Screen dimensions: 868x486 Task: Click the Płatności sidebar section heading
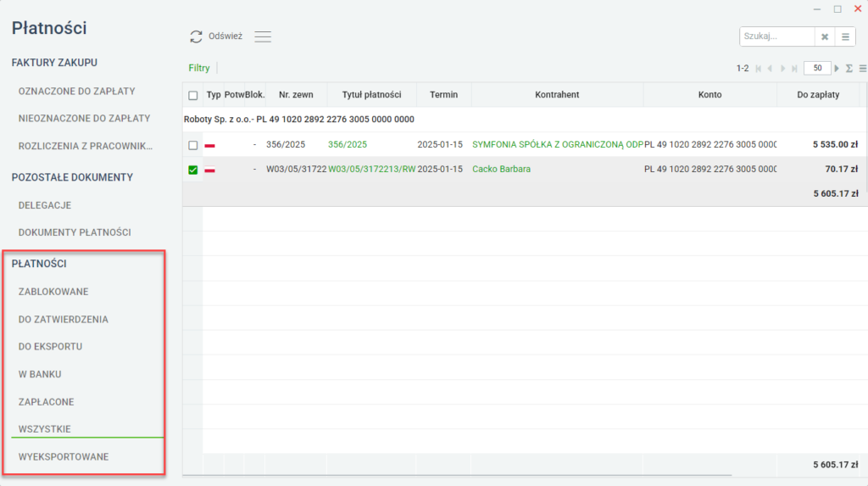39,264
